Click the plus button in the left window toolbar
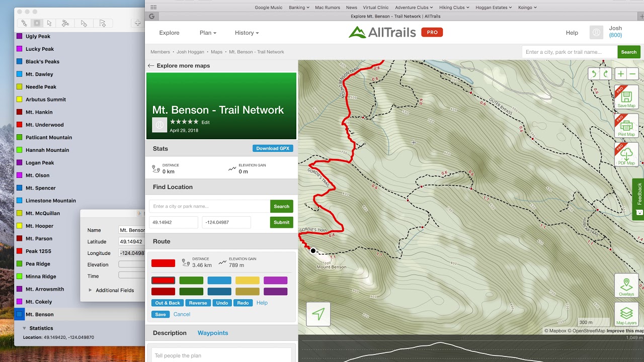The width and height of the screenshot is (644, 362). click(137, 23)
